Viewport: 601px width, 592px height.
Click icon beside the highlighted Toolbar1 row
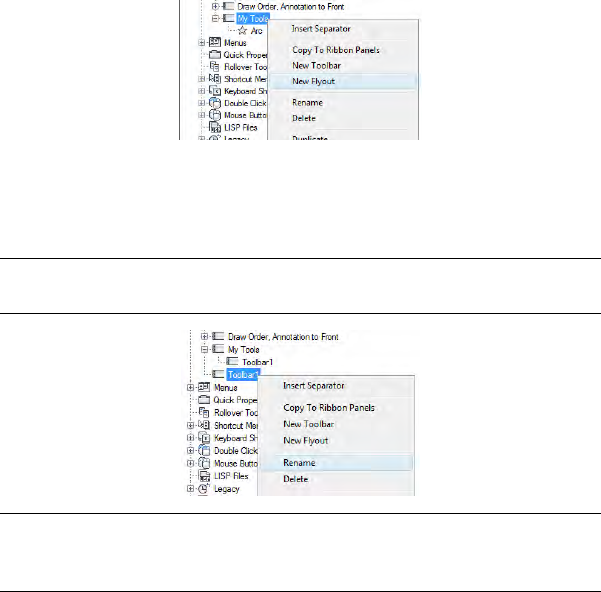pos(218,374)
